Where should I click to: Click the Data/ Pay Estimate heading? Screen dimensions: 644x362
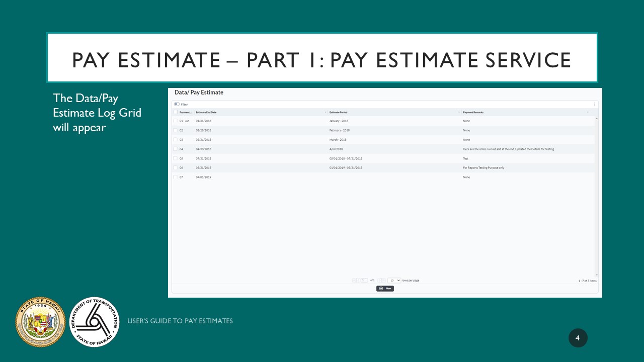coord(199,93)
